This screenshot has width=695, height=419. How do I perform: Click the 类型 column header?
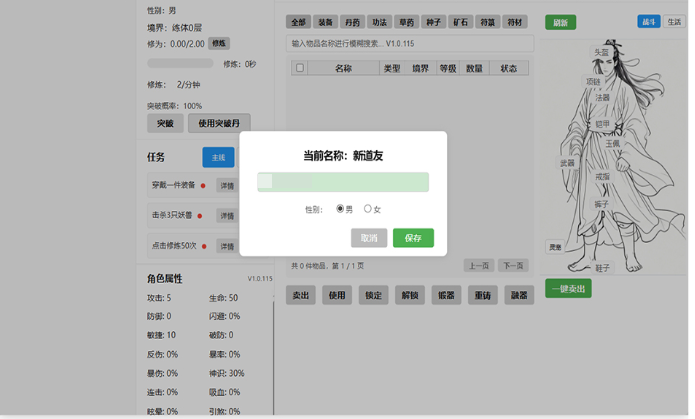pyautogui.click(x=392, y=68)
